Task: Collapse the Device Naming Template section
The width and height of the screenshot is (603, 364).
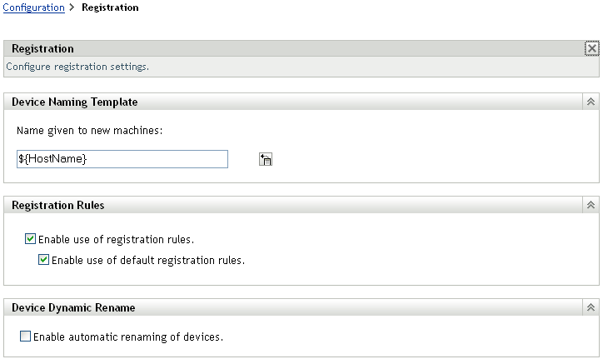Action: pyautogui.click(x=591, y=102)
